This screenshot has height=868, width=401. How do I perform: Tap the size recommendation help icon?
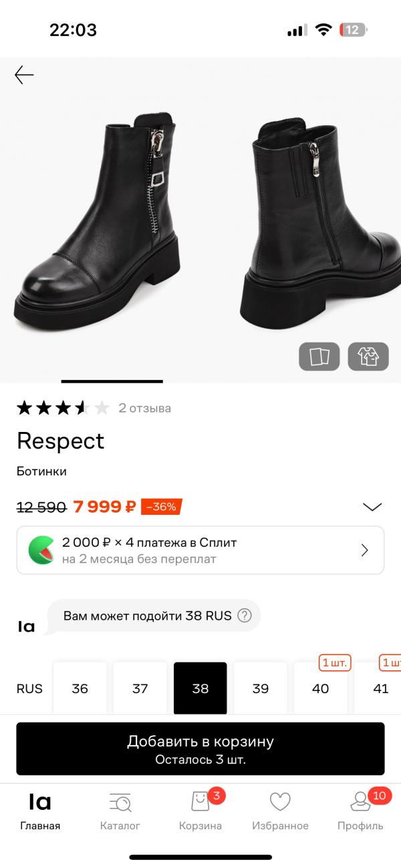tap(245, 615)
